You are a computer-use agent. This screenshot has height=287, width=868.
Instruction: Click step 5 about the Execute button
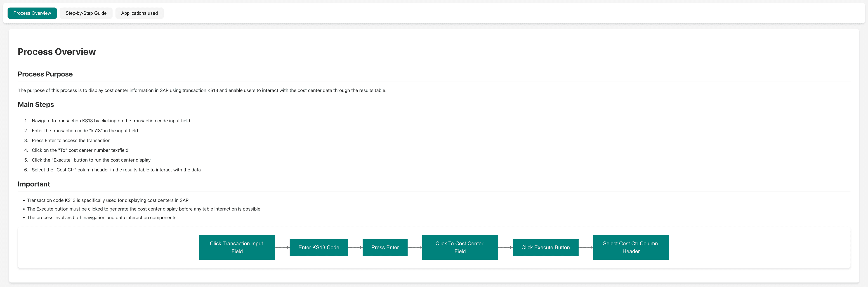coord(91,160)
